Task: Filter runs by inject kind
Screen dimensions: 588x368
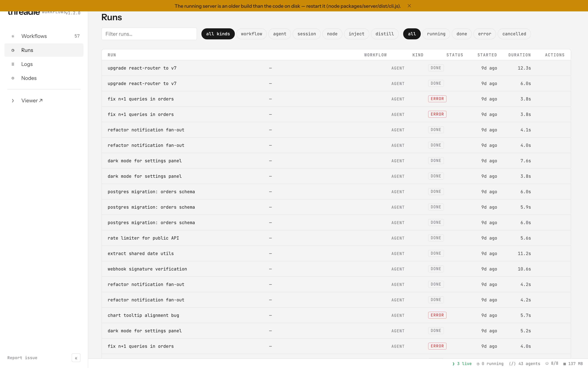Action: [356, 34]
